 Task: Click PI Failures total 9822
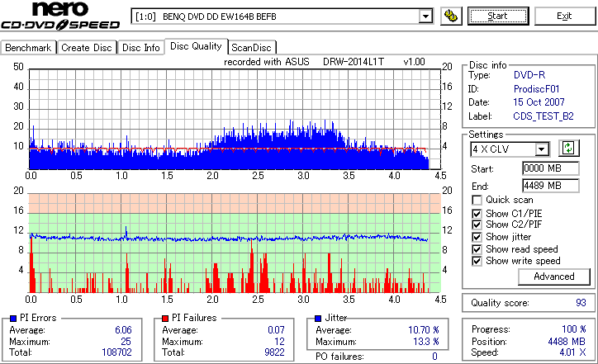[x=274, y=352]
